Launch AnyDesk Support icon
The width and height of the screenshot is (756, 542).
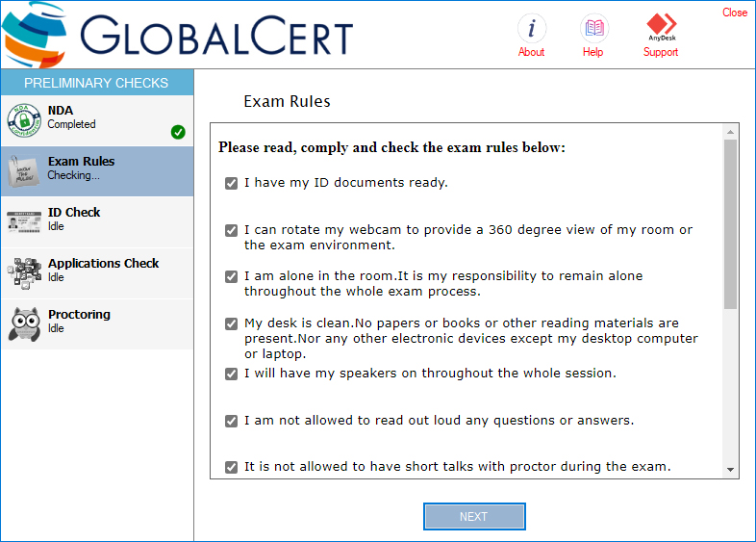661,25
